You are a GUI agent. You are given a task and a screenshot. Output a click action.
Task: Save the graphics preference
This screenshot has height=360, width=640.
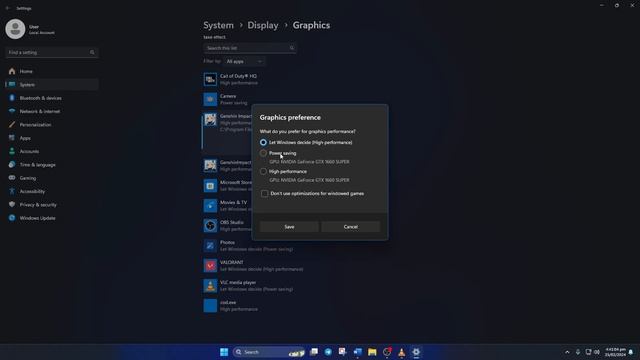point(289,227)
